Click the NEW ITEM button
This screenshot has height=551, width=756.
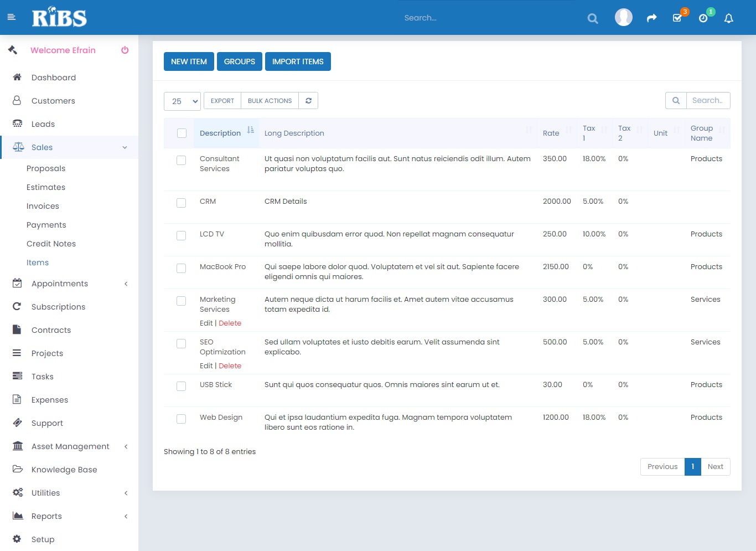189,61
